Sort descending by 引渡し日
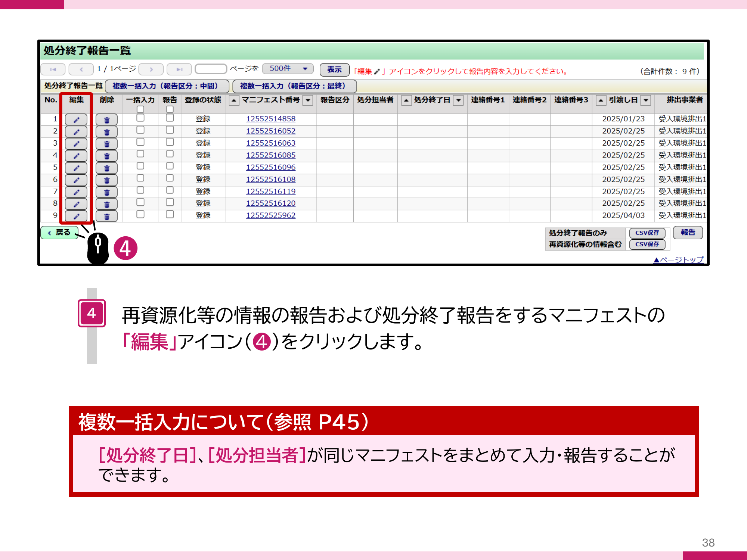The image size is (747, 560). [646, 100]
